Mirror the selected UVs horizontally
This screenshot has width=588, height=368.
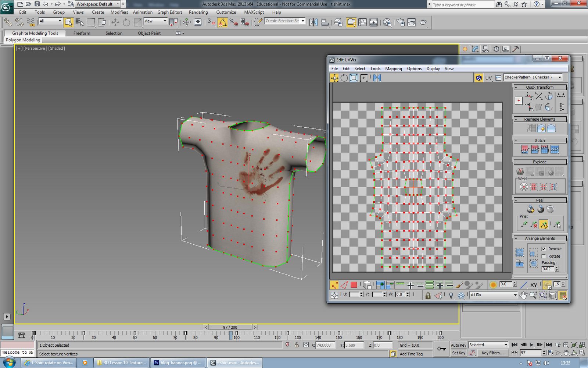[x=377, y=78]
